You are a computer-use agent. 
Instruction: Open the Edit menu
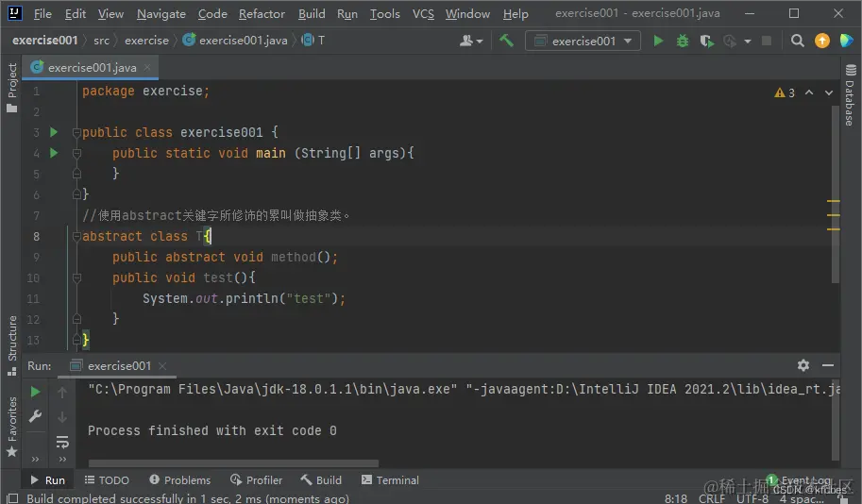tap(76, 14)
